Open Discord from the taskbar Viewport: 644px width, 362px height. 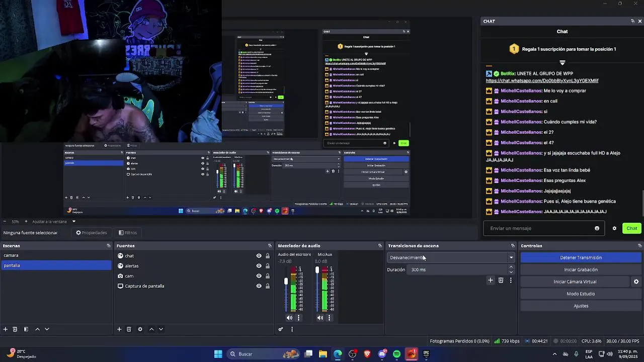[382, 354]
